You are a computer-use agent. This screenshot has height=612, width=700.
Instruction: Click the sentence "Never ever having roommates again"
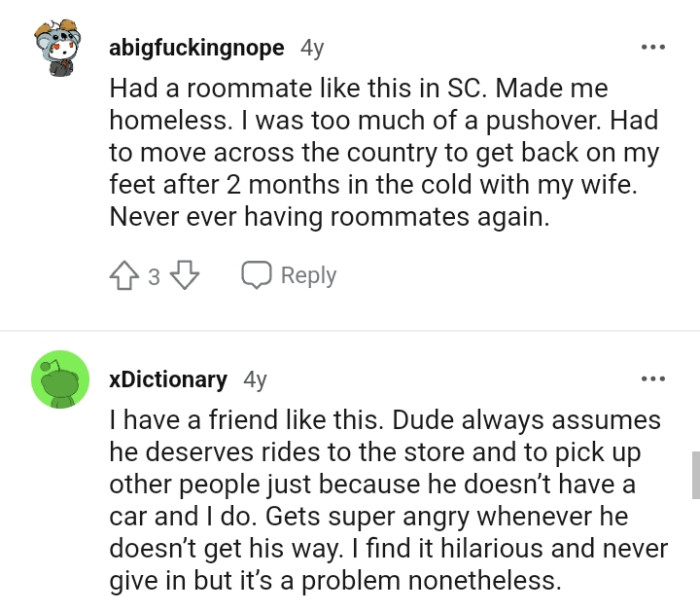click(x=328, y=217)
